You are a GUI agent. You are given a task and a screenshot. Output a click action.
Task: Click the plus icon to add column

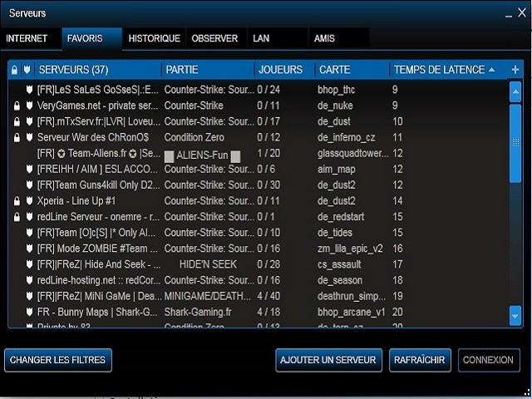click(x=515, y=70)
